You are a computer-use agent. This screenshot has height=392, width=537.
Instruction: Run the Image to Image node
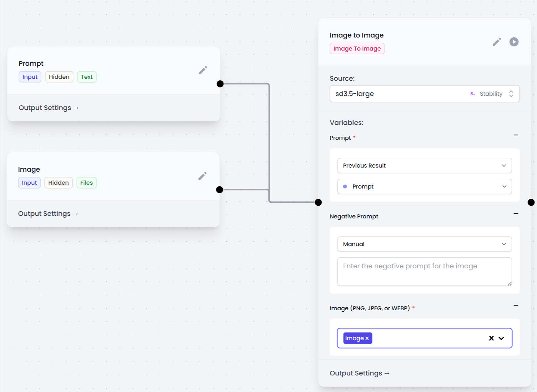[514, 42]
